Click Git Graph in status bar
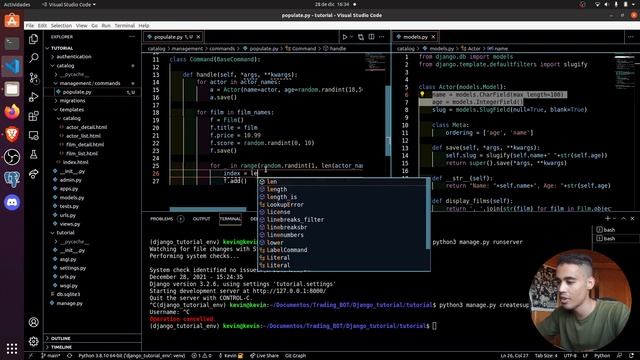640x360 pixels. pyautogui.click(x=296, y=356)
